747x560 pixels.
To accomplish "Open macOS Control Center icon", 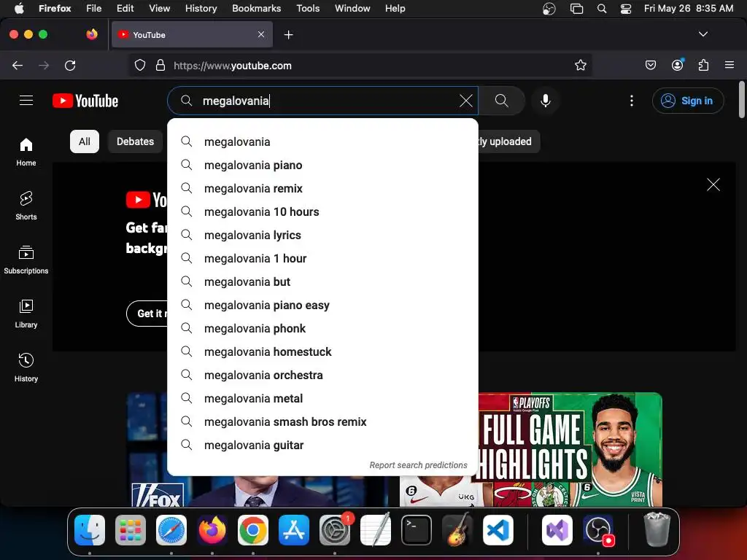I will coord(625,9).
